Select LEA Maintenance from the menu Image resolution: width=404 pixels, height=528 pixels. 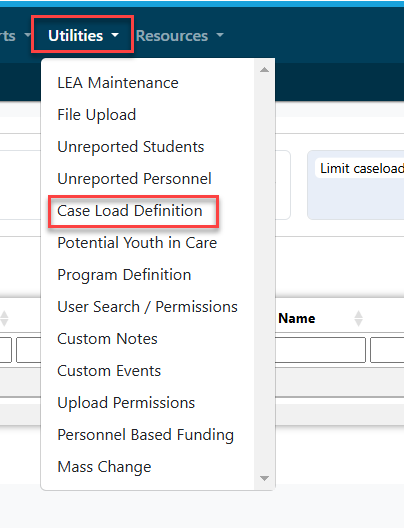click(118, 83)
